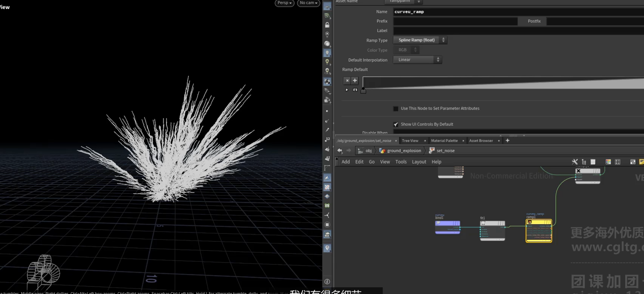Open the Default Interpolation dropdown
Screen dimensions: 644x294
pos(418,60)
